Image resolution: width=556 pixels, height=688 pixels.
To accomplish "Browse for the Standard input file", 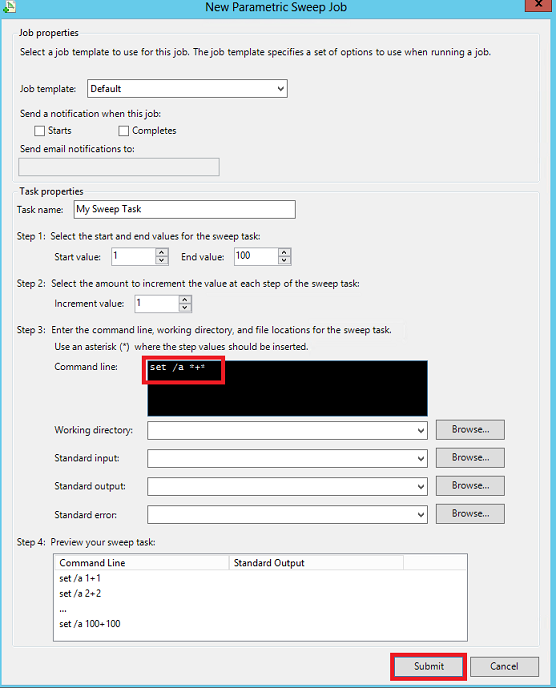I will coord(470,458).
